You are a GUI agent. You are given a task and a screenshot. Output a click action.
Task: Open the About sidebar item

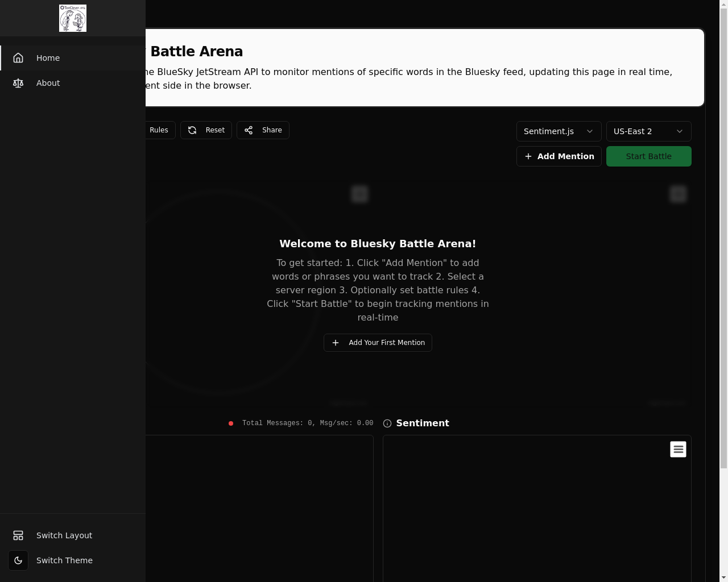tap(73, 83)
